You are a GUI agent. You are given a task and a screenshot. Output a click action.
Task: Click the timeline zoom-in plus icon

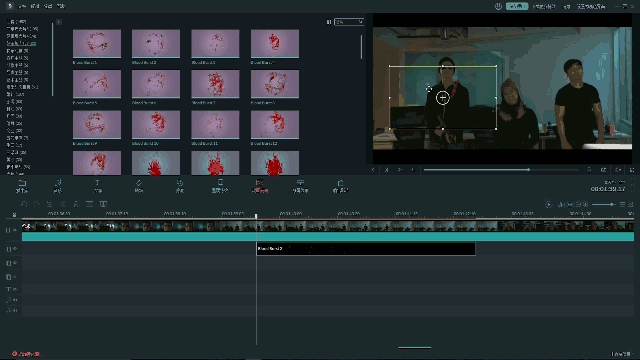(x=586, y=204)
